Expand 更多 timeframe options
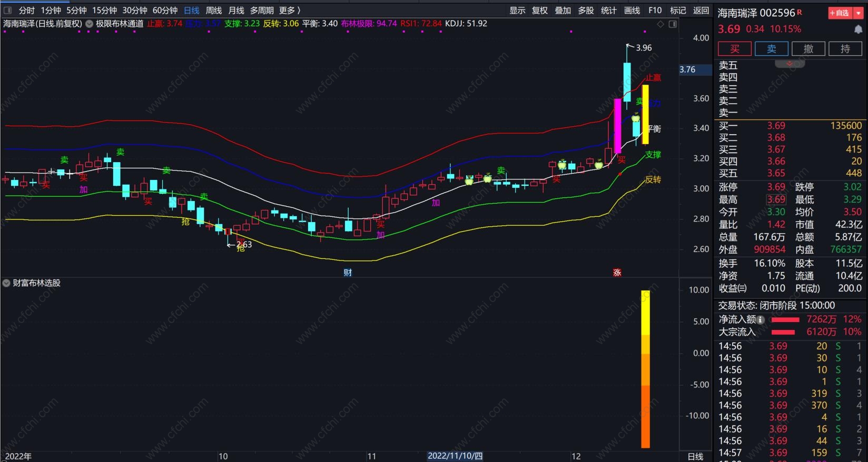This screenshot has height=462, width=868. click(290, 10)
